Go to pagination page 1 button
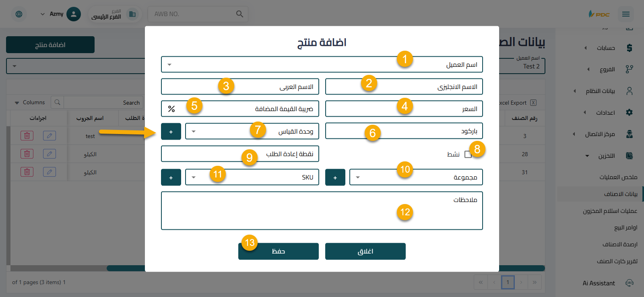The height and width of the screenshot is (297, 644). [508, 282]
